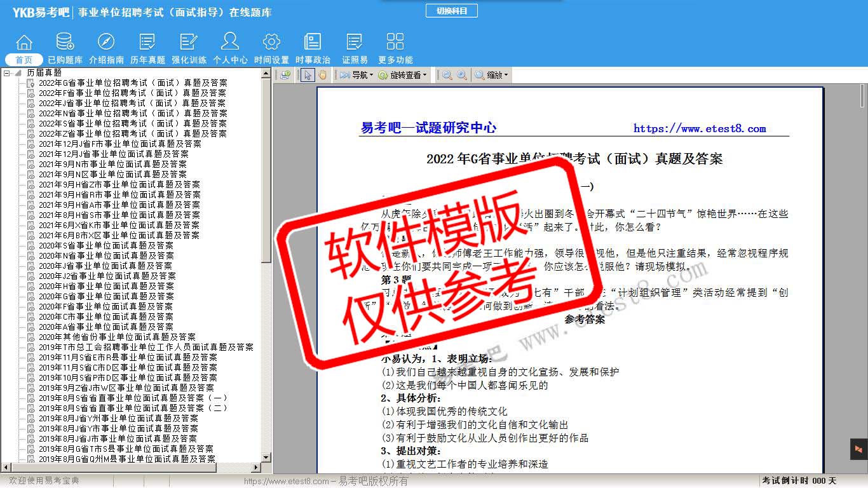
Task: Open 时间设置 time settings gear
Action: point(271,49)
